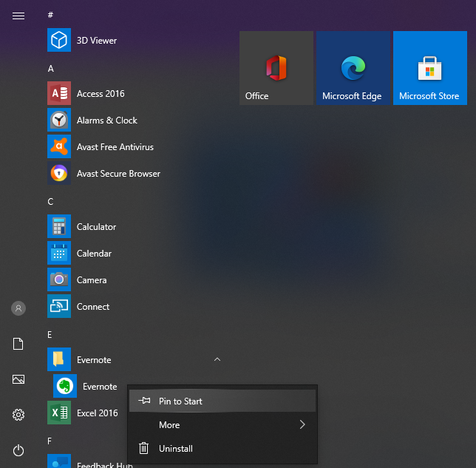The width and height of the screenshot is (476, 468).
Task: Click the "Calendar" label
Action: point(94,254)
